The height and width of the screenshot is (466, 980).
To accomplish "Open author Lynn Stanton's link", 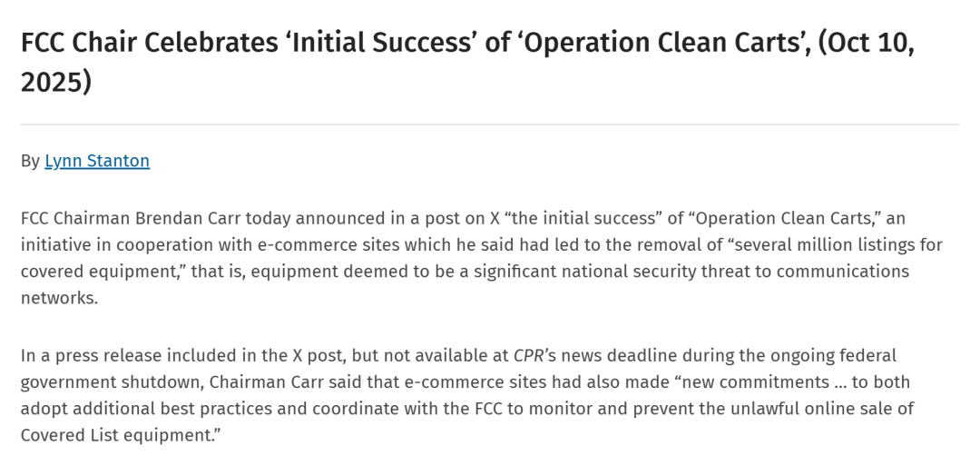I will tap(97, 161).
